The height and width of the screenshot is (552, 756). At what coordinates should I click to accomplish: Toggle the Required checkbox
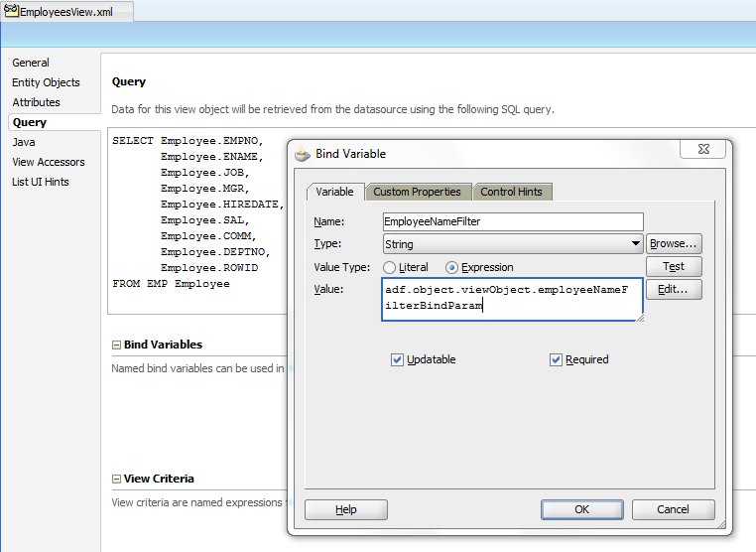(x=556, y=359)
